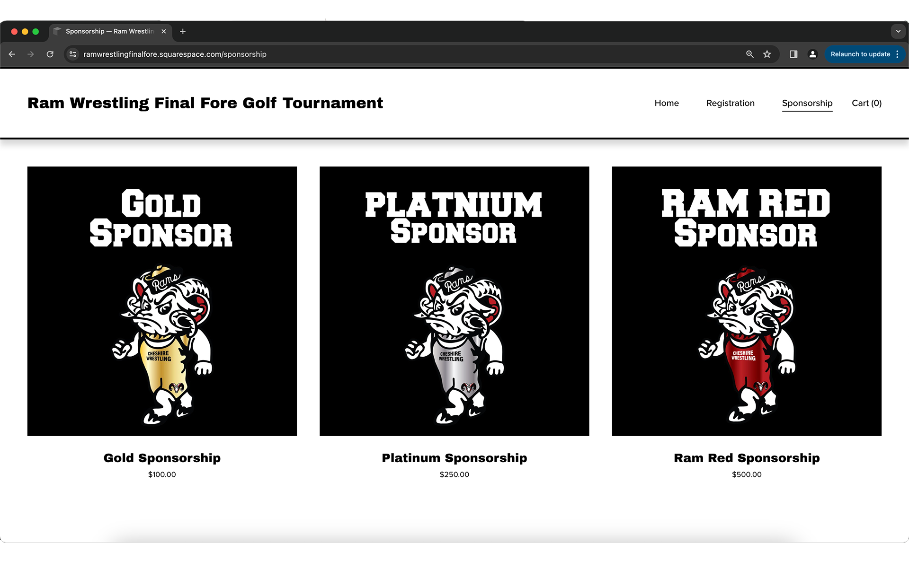Click Relaunch to update button
This screenshot has height=588, width=909.
pyautogui.click(x=860, y=54)
